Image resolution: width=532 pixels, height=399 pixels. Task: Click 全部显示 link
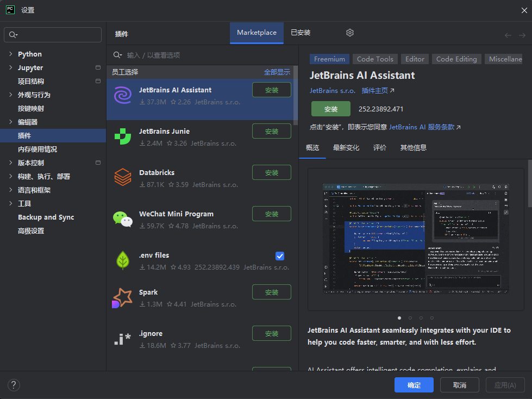point(277,72)
